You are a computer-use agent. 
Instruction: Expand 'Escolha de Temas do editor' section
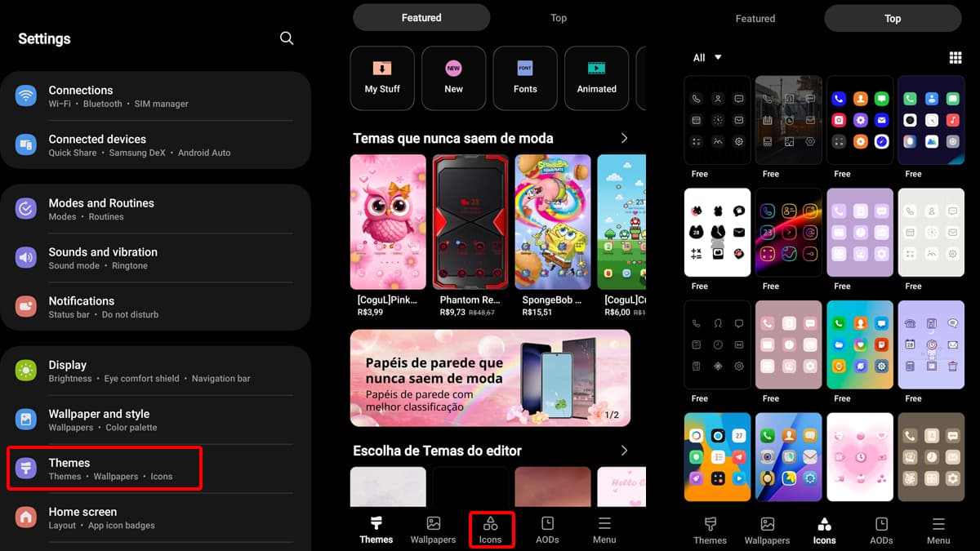point(623,450)
